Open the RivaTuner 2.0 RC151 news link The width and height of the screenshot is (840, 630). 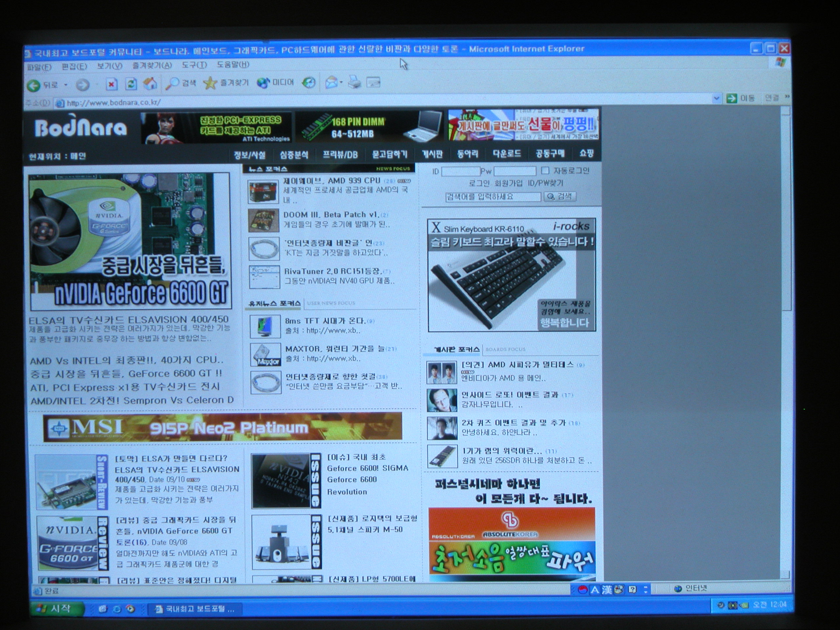[333, 271]
